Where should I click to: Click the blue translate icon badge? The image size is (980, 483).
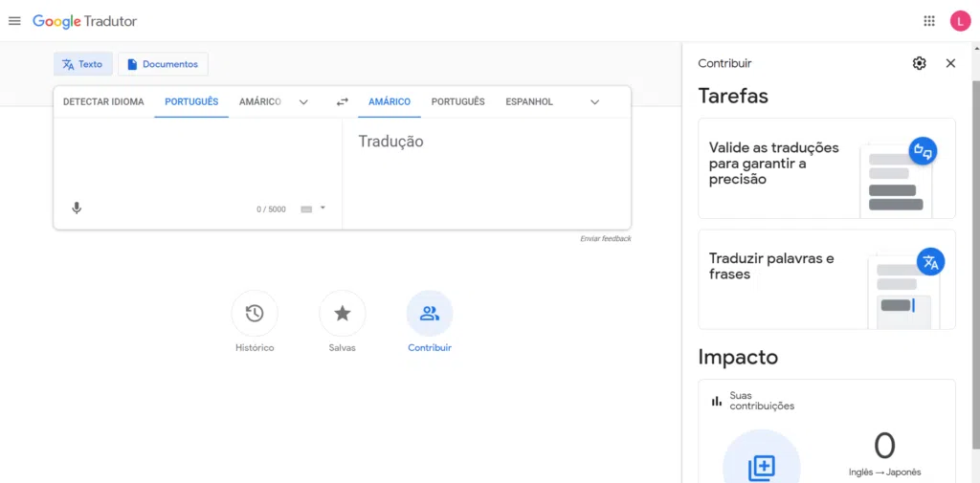(x=930, y=262)
